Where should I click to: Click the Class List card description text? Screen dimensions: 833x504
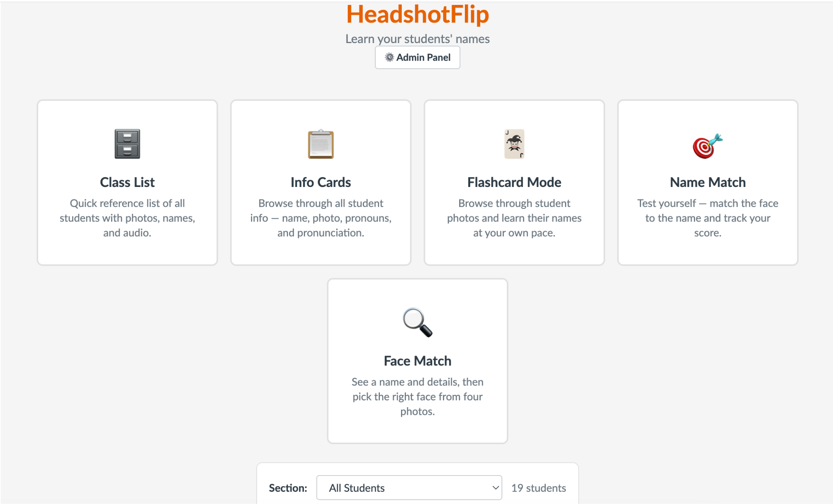pyautogui.click(x=127, y=218)
